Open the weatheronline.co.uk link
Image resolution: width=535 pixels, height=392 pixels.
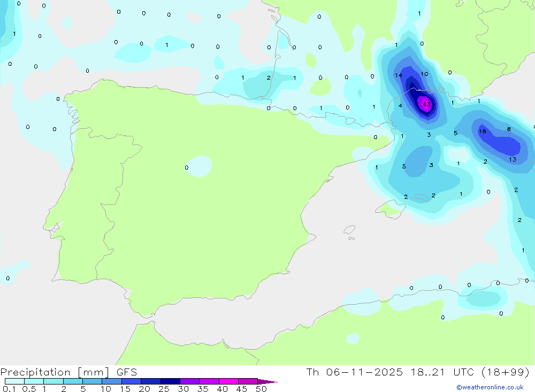coord(490,387)
